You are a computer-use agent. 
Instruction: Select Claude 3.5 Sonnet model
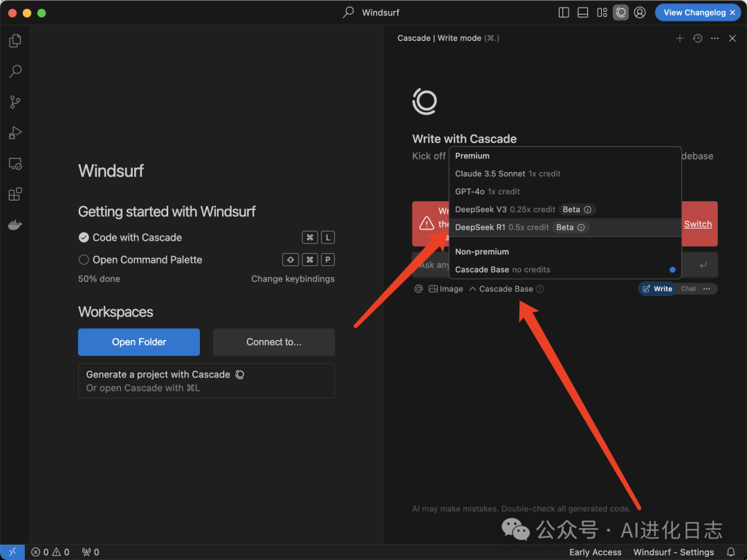(565, 174)
